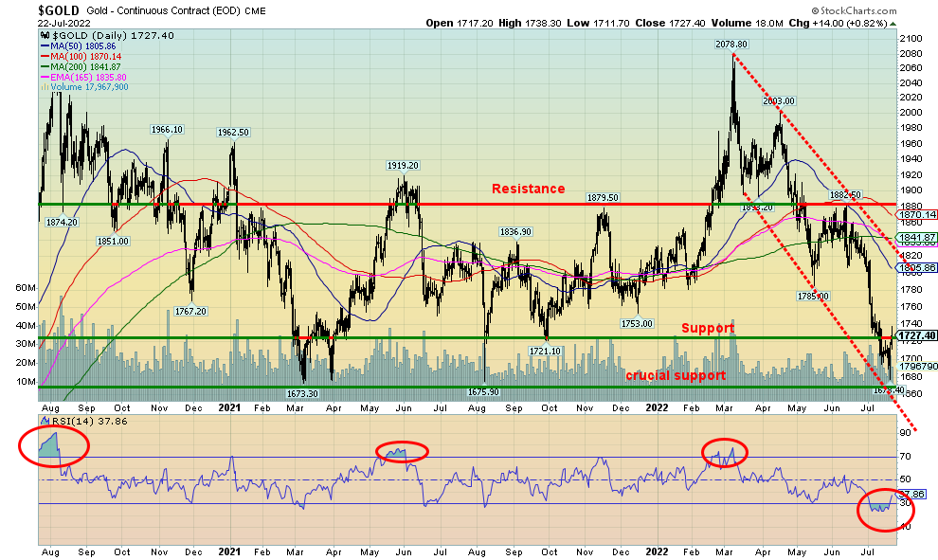Click the 1919.20 high price label
The width and height of the screenshot is (938, 560).
point(403,165)
